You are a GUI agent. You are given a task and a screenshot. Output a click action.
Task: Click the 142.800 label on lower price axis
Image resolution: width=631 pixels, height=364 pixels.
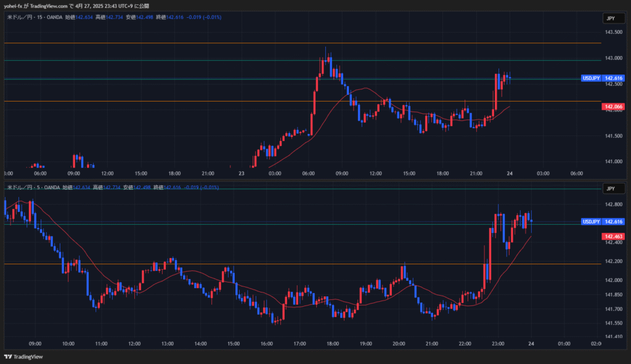(613, 204)
